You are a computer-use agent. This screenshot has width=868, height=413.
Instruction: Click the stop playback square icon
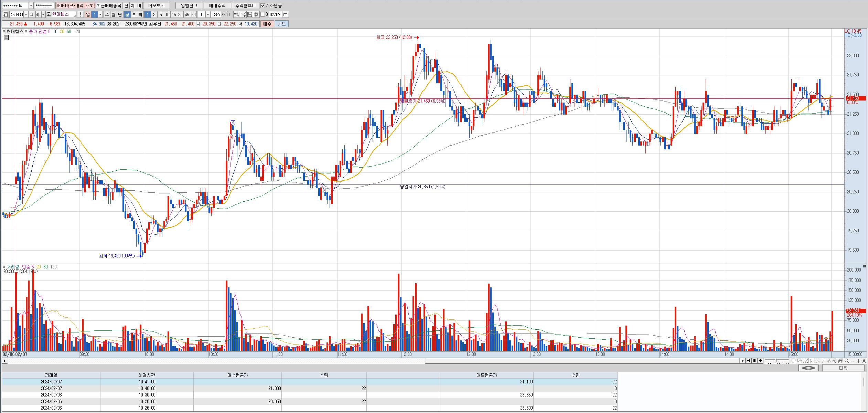[754, 361]
